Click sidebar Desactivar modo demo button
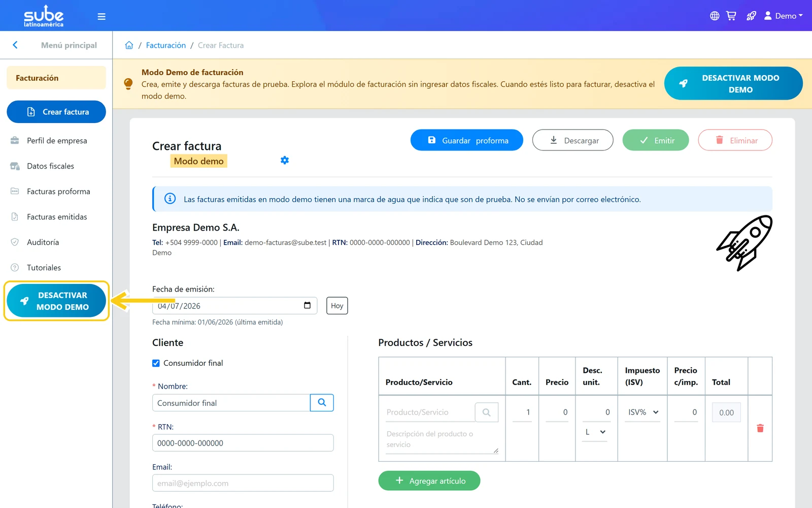Screen dimensions: 812x508 [x=56, y=301]
